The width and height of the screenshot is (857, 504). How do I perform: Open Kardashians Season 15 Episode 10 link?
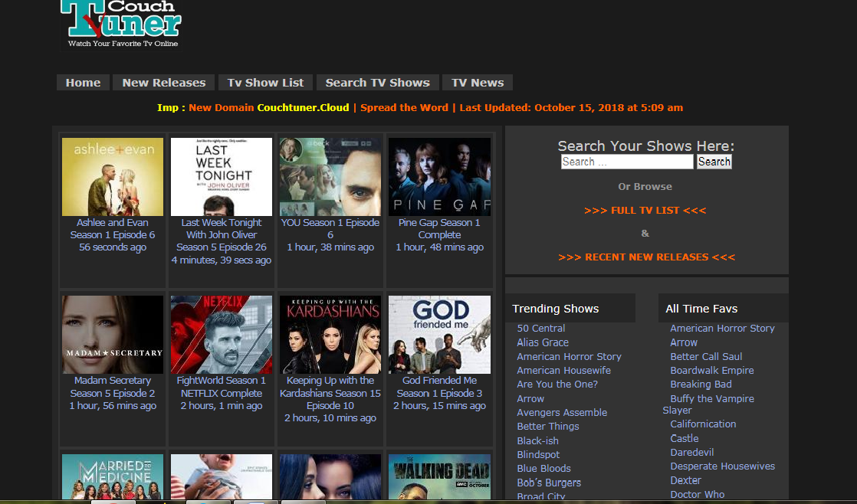tap(330, 393)
